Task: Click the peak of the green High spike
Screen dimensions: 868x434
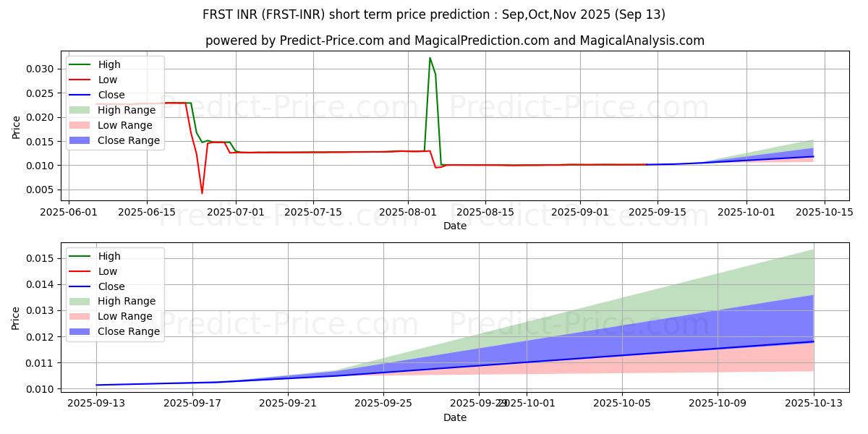Action: 430,58
